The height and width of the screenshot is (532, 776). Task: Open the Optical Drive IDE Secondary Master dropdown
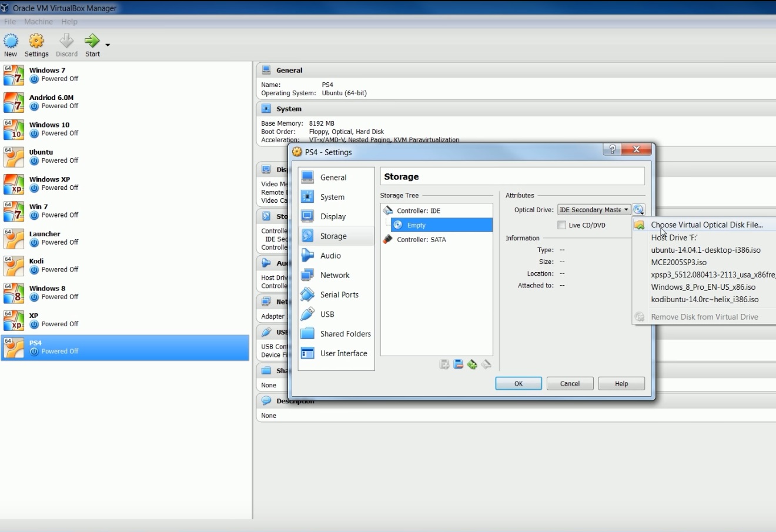pyautogui.click(x=594, y=210)
